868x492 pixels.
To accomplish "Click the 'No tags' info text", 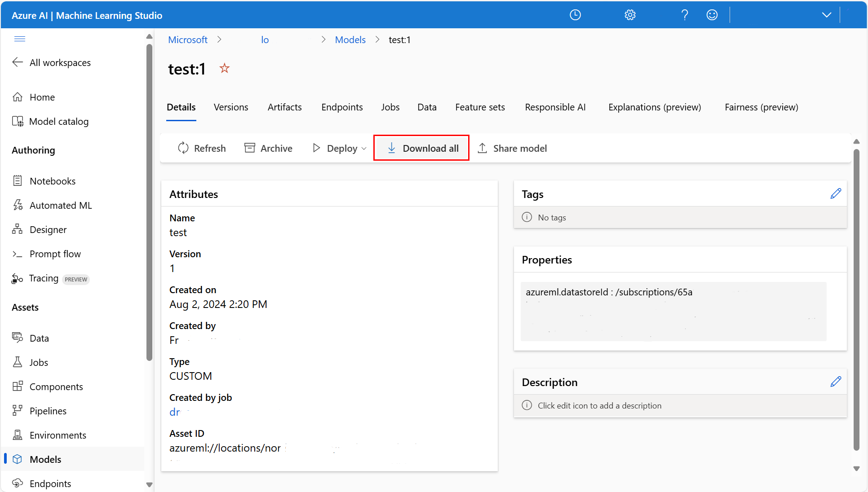I will [552, 217].
